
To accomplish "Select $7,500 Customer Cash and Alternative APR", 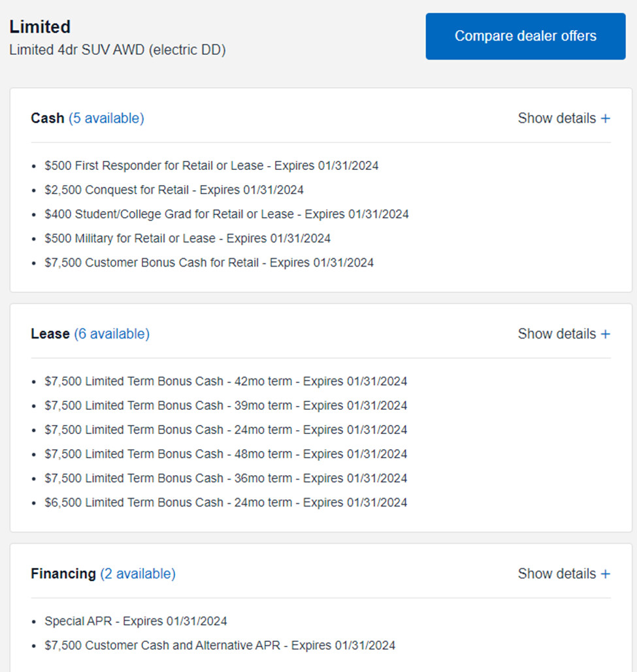I will click(x=220, y=645).
